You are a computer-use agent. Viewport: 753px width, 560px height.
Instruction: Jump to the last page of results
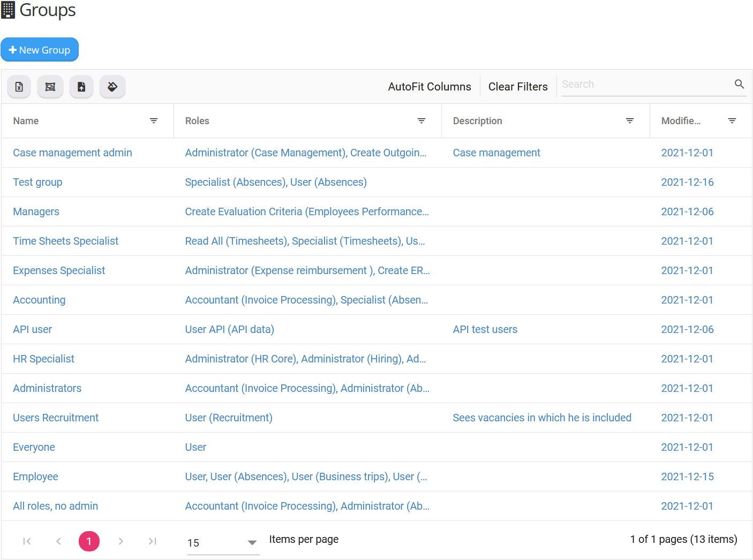(x=152, y=541)
